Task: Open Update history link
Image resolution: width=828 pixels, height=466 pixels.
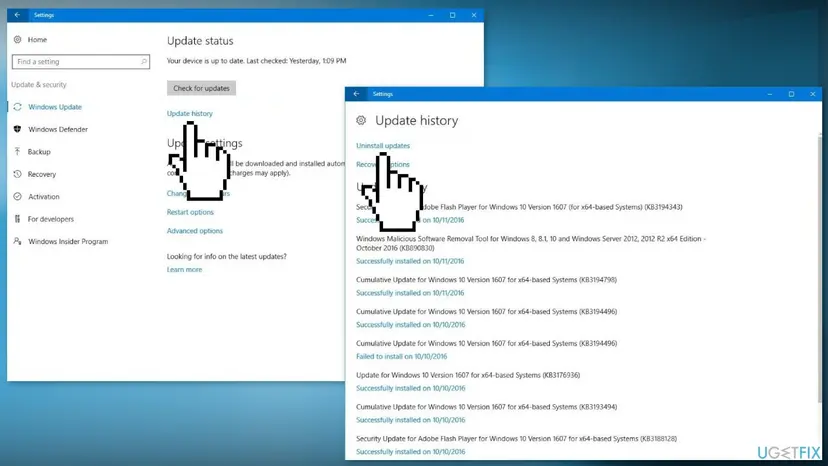Action: point(190,114)
